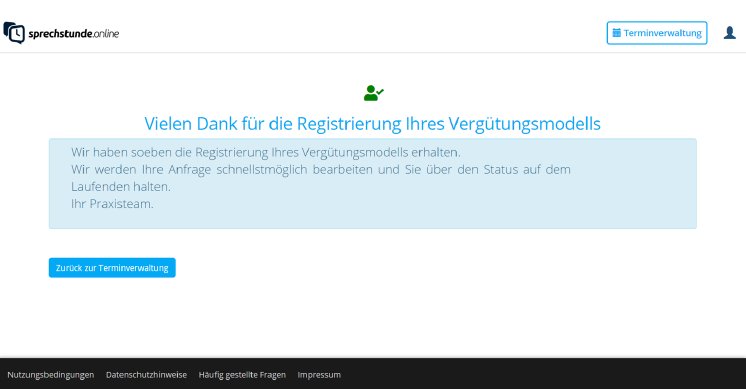Open Datenschutzhinweise footer link
Image resolution: width=746 pixels, height=389 pixels.
pyautogui.click(x=146, y=375)
